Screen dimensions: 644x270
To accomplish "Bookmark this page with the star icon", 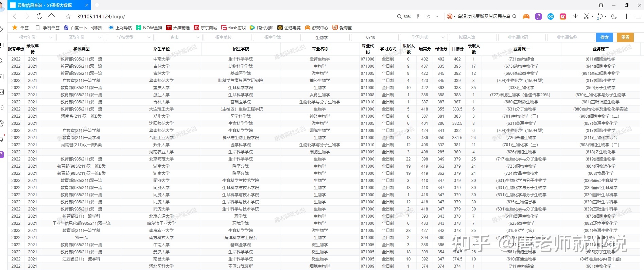I will [68, 17].
